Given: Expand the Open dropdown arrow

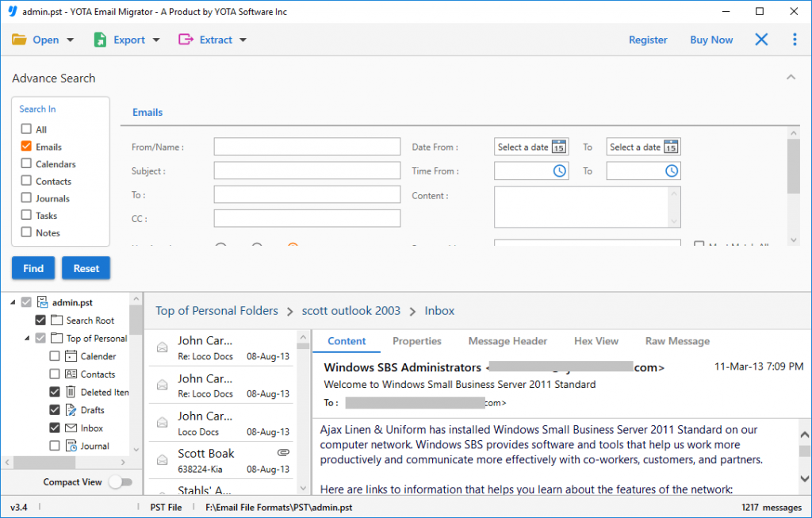Looking at the screenshot, I should tap(71, 40).
